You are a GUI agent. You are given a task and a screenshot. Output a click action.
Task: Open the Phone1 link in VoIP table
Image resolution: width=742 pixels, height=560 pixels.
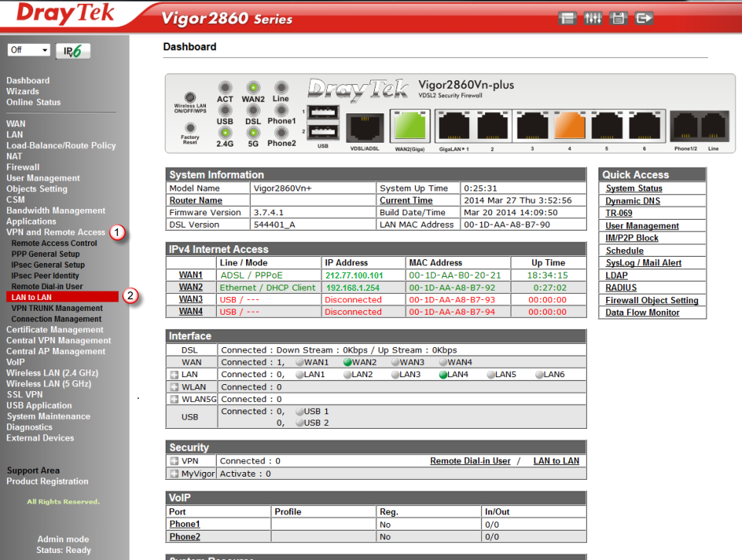[x=184, y=524]
